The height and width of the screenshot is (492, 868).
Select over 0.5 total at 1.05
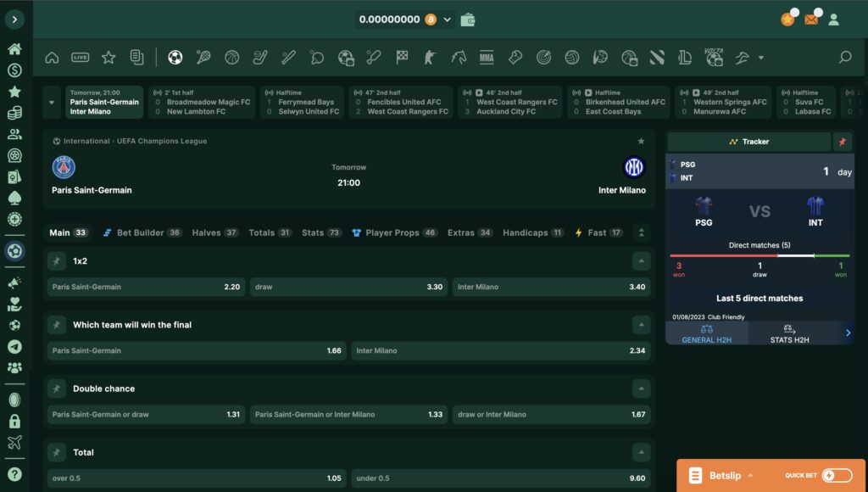coord(197,478)
